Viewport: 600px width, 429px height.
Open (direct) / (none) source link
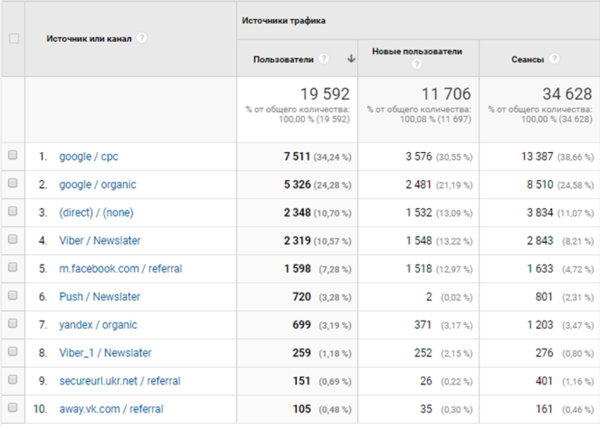pyautogui.click(x=96, y=213)
